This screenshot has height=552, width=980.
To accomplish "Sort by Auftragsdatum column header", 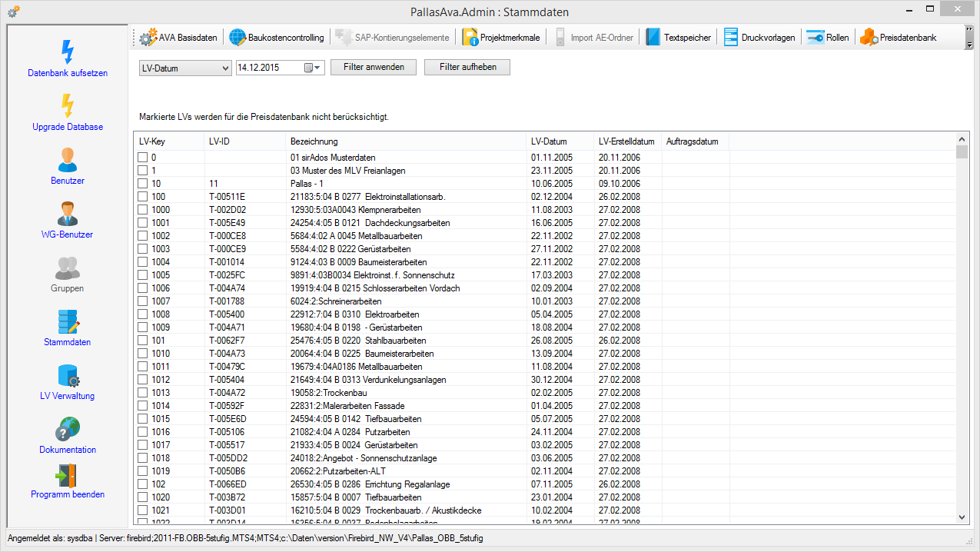I will click(x=695, y=141).
